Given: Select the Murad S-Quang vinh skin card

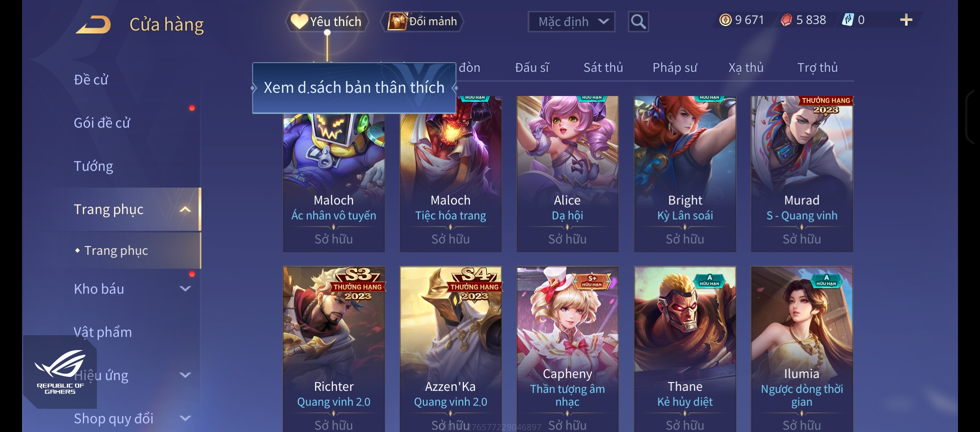Looking at the screenshot, I should pos(802,174).
